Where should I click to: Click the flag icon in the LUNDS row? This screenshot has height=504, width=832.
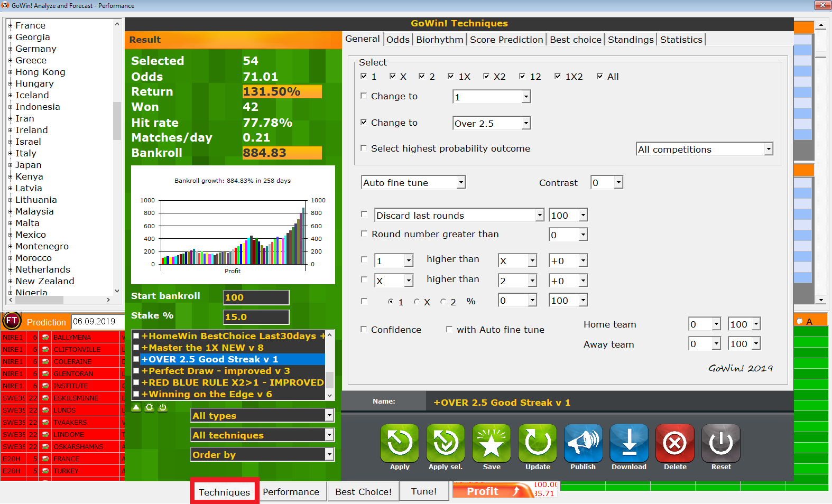click(45, 410)
